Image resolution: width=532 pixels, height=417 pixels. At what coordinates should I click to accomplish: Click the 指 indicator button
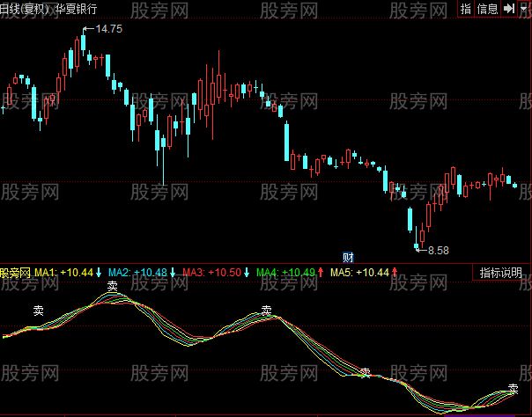[466, 8]
